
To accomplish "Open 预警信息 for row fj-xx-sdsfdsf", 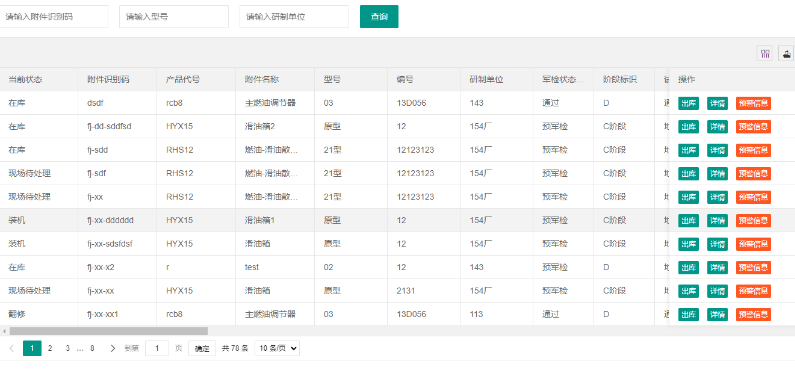I will tap(753, 244).
